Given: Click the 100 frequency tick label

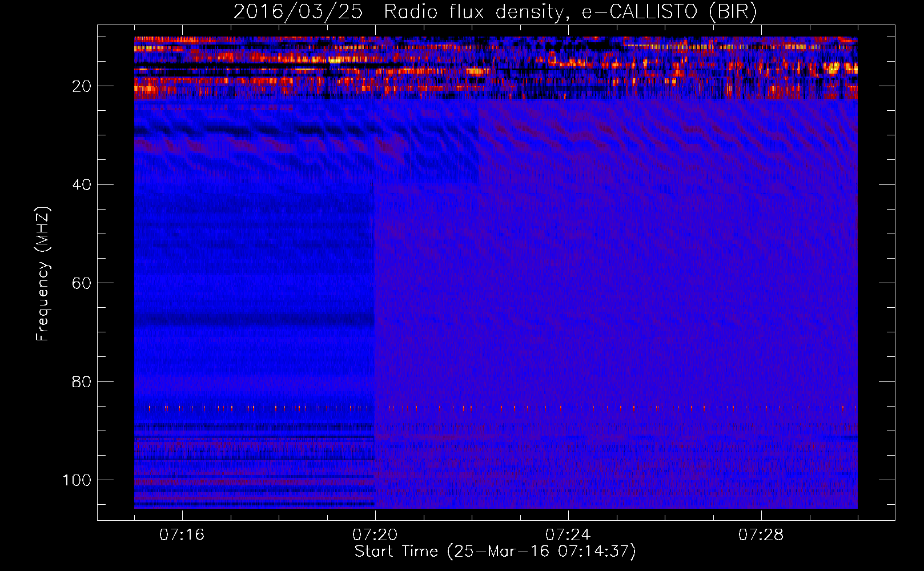Looking at the screenshot, I should pyautogui.click(x=77, y=480).
